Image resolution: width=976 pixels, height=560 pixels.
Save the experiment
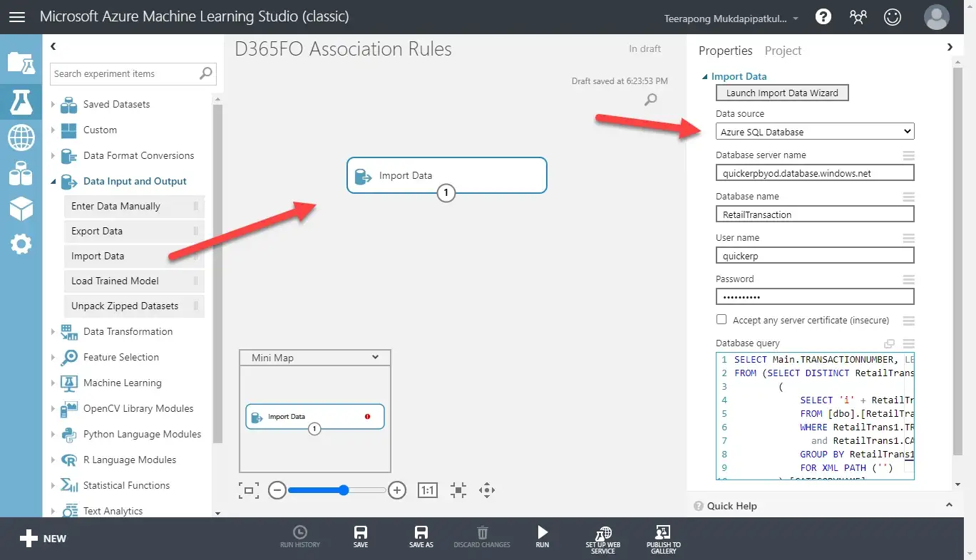pos(361,537)
